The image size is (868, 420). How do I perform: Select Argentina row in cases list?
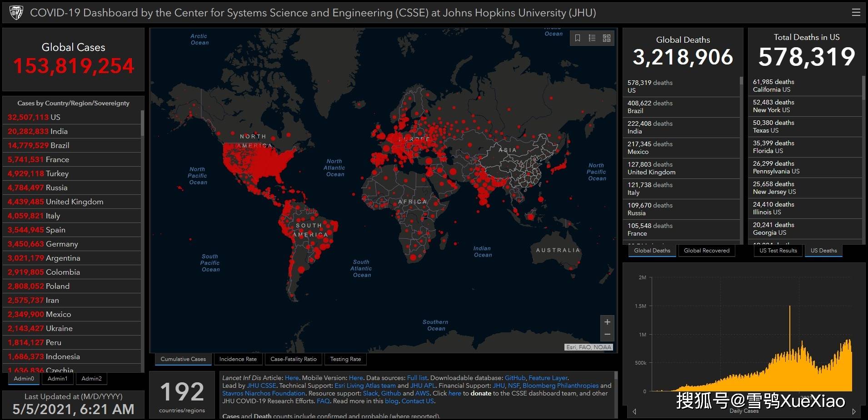pyautogui.click(x=72, y=258)
